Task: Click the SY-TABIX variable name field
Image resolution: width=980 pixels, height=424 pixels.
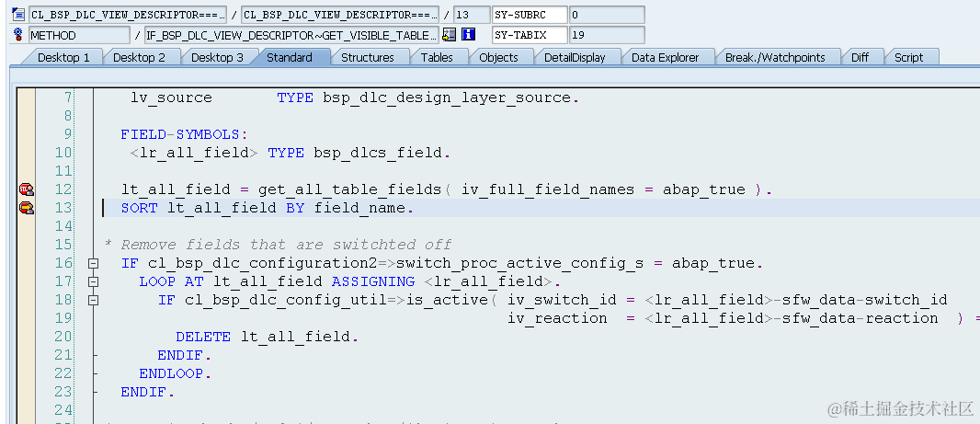Action: 530,35
